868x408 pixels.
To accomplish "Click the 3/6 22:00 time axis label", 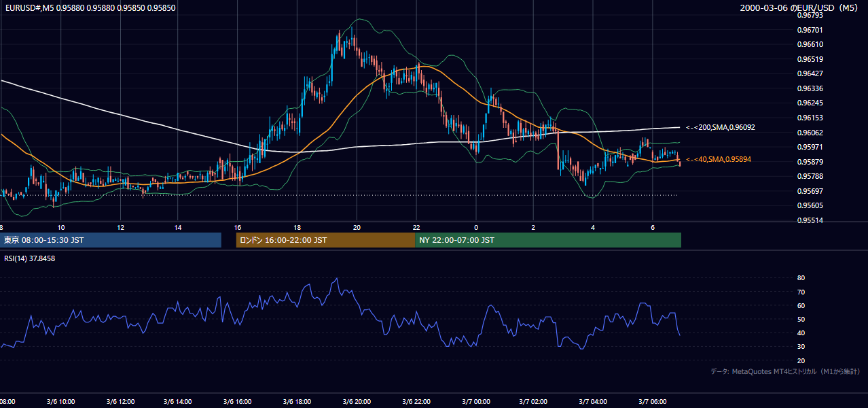I will pyautogui.click(x=416, y=402).
